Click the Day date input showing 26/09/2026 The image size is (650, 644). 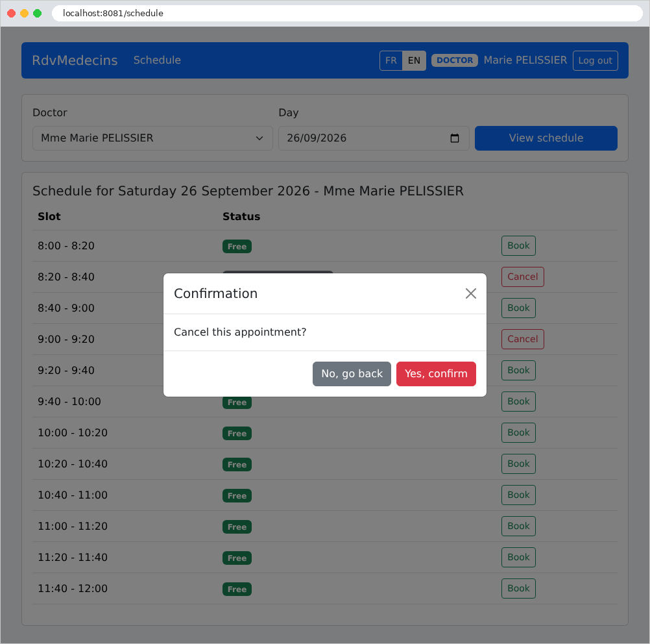coord(374,138)
